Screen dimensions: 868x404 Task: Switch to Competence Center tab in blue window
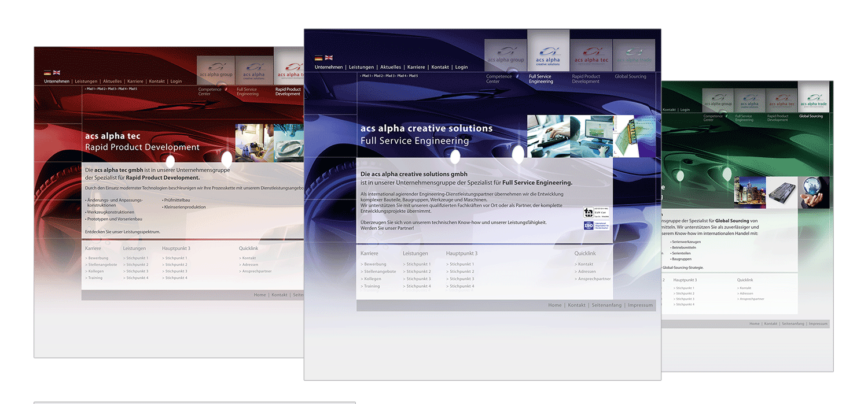click(x=499, y=79)
